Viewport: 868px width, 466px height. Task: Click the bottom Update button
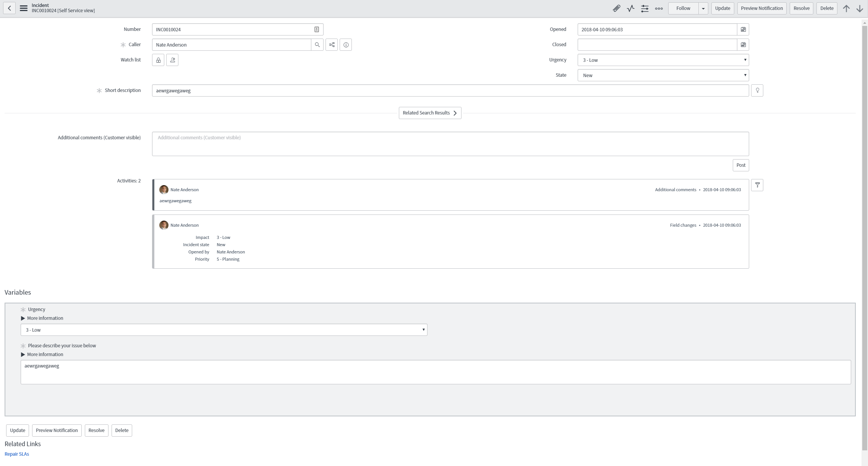pyautogui.click(x=18, y=431)
